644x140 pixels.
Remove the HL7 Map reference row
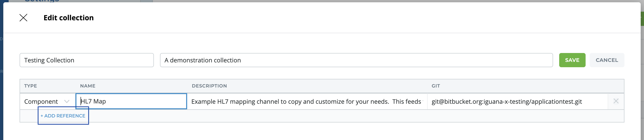pos(616,101)
